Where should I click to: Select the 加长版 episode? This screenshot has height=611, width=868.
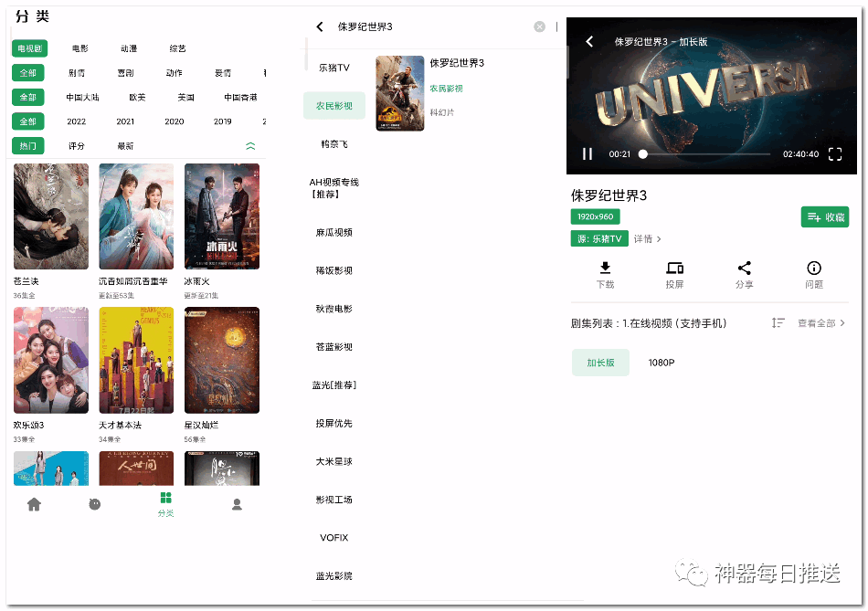tap(600, 363)
